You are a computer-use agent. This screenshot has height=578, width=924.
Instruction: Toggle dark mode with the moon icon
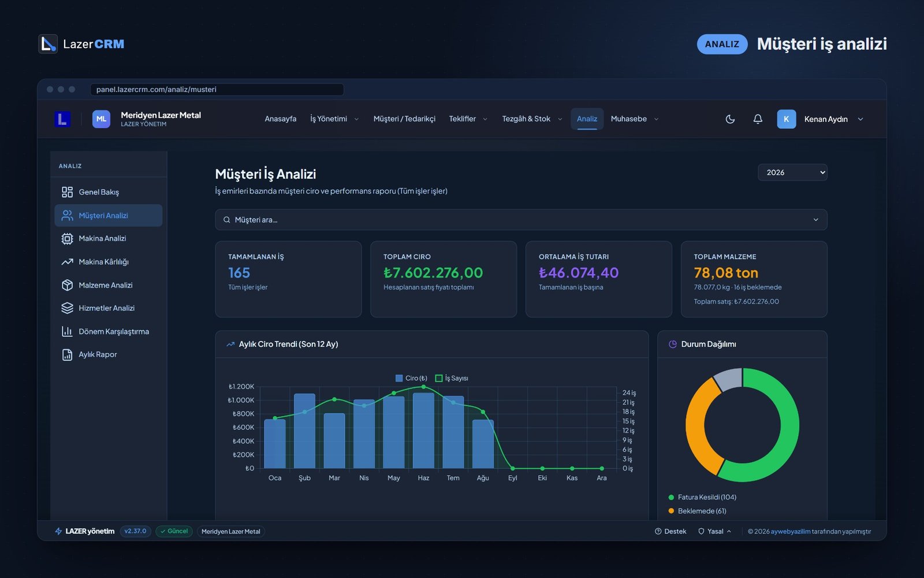coord(730,119)
